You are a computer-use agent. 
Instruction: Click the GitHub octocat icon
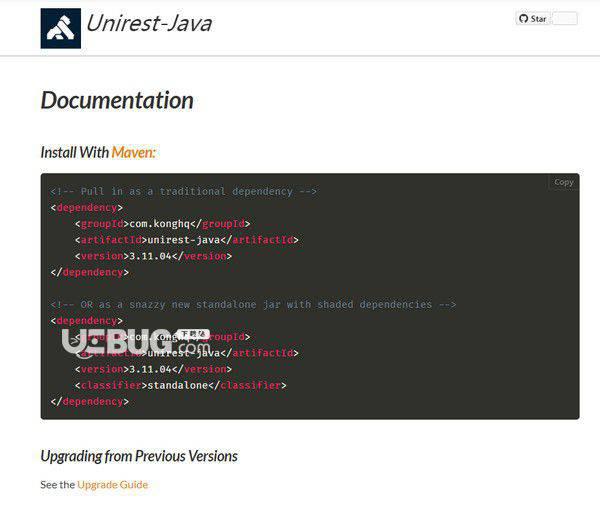523,18
